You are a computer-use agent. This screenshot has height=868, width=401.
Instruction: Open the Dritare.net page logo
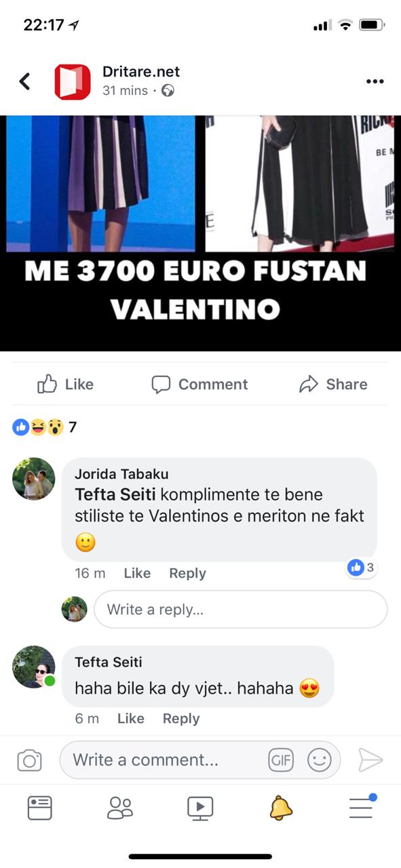73,81
